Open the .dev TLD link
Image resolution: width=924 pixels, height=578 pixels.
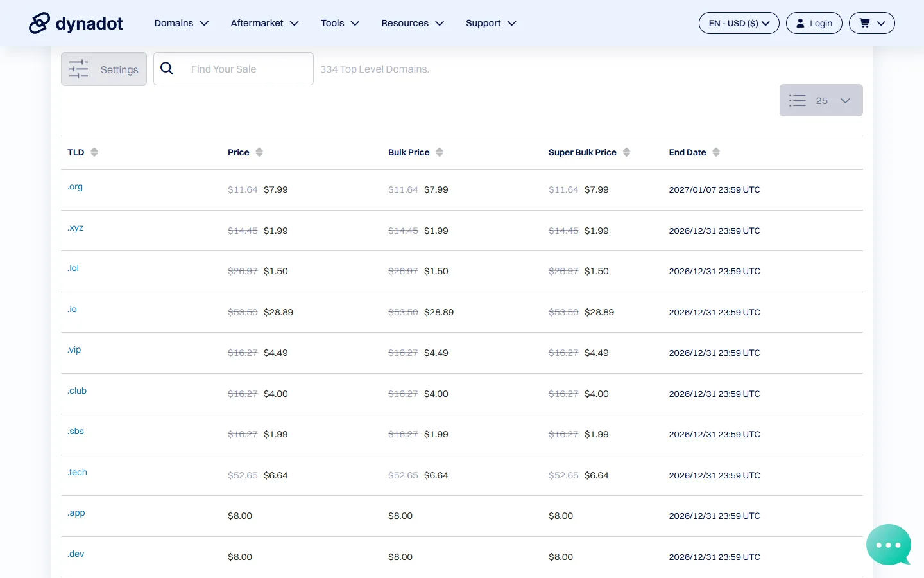pyautogui.click(x=76, y=554)
